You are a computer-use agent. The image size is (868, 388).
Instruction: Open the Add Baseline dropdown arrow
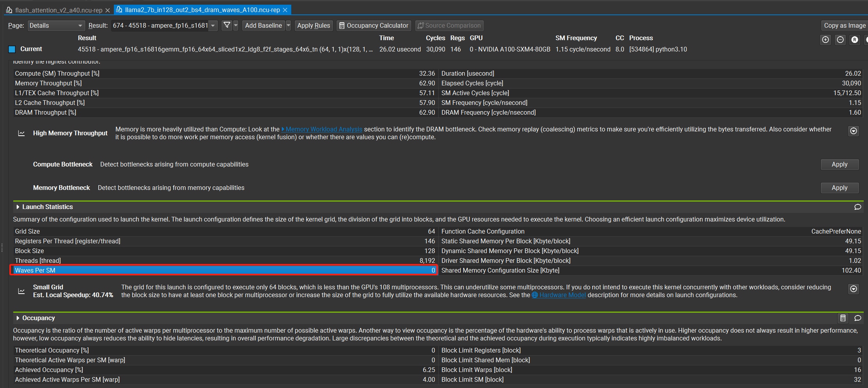[289, 26]
